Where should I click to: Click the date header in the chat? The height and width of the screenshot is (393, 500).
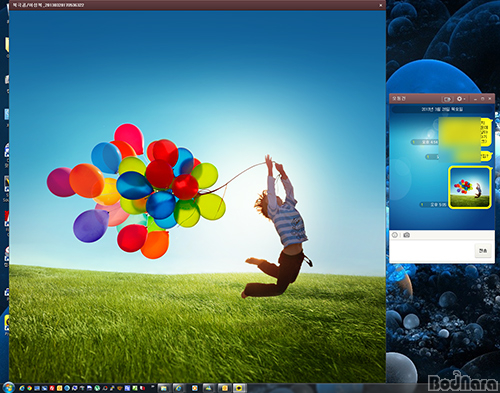click(x=442, y=109)
